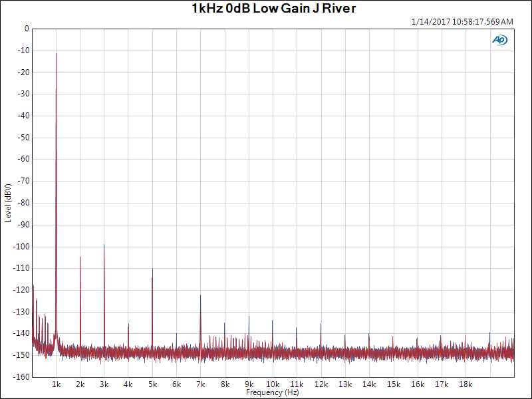Select the "10k" frequency axis label

(x=273, y=384)
